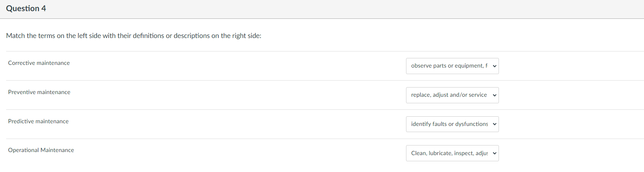
Task: Click the 'Question 4' heading text
Action: [x=26, y=8]
